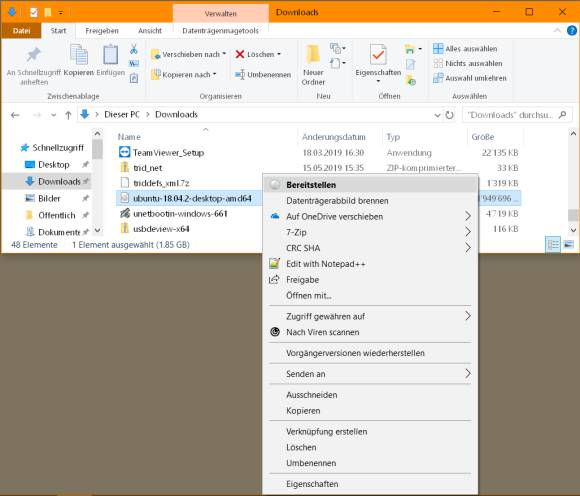This screenshot has height=496, width=580.
Task: Open the Ansicht ribbon tab
Action: coord(150,31)
